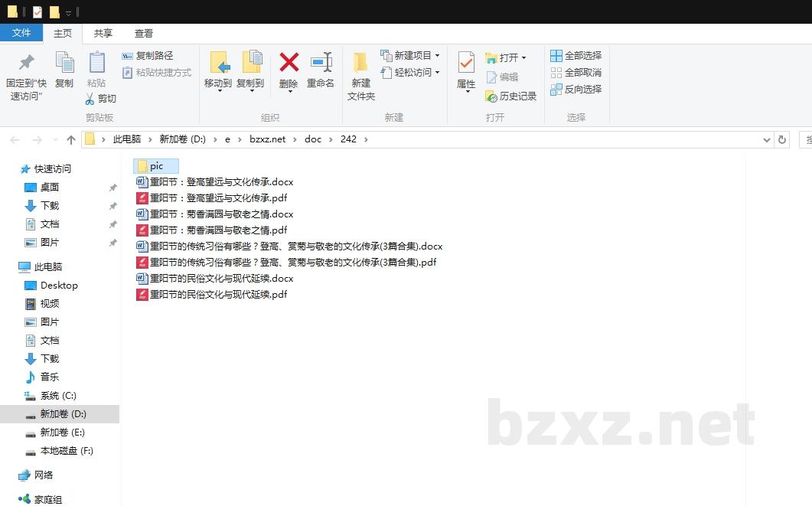Open the 共享 ribbon tab
Image resolution: width=812 pixels, height=506 pixels.
[103, 33]
